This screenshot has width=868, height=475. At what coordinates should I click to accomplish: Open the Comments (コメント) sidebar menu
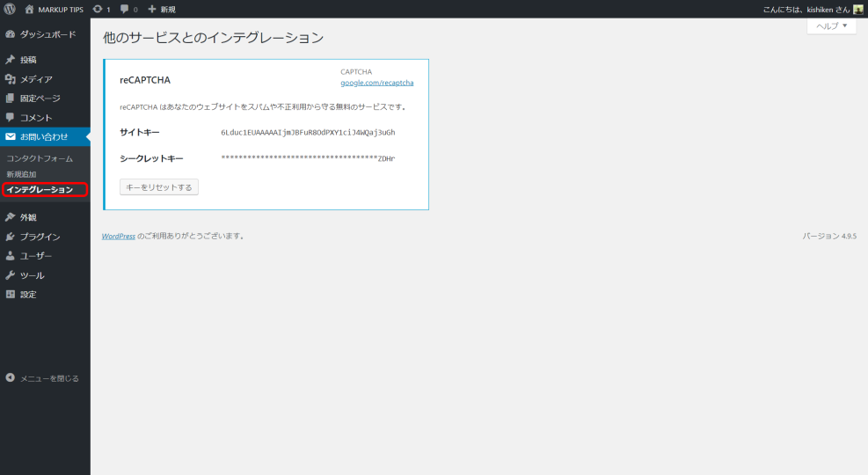(x=36, y=118)
